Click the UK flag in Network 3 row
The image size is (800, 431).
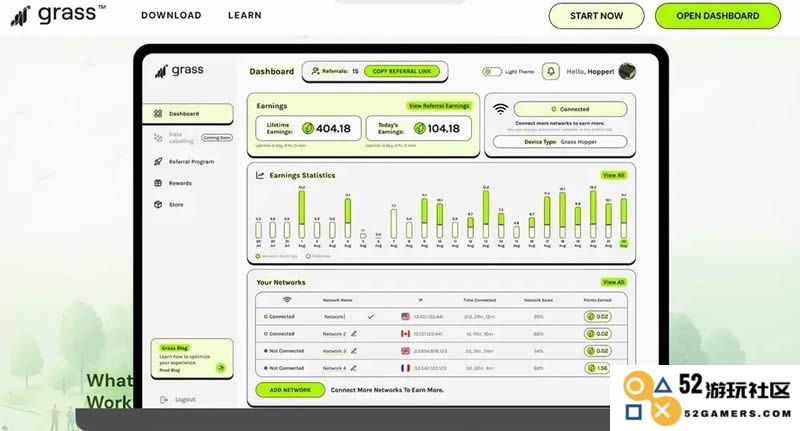[406, 351]
